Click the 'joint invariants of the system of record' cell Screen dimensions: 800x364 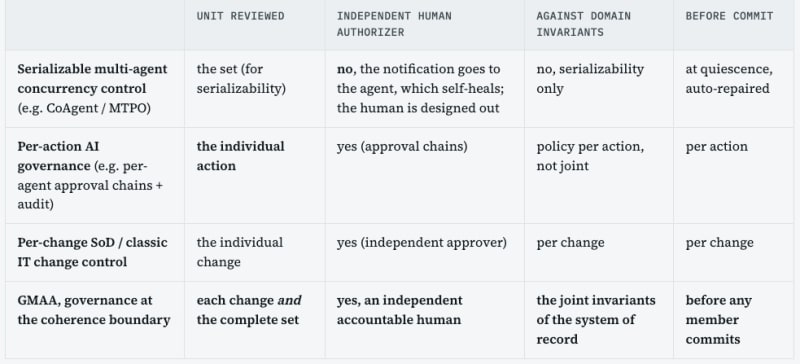(595, 320)
